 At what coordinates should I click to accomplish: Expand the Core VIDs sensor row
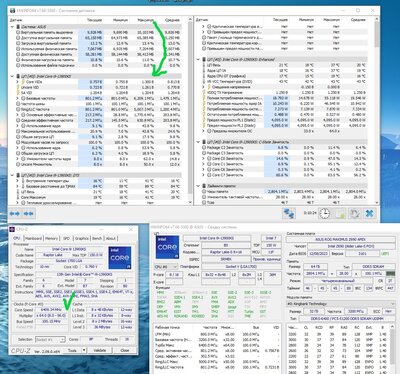point(17,82)
